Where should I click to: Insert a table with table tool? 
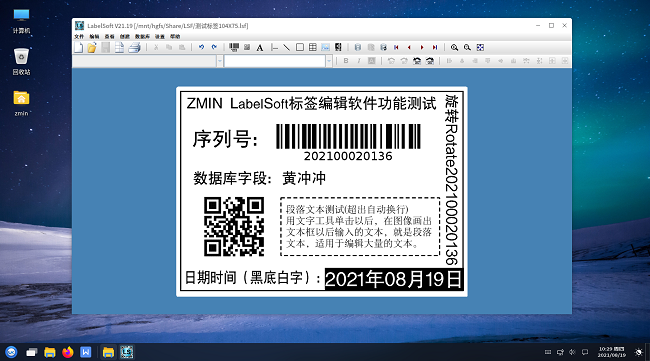point(313,47)
